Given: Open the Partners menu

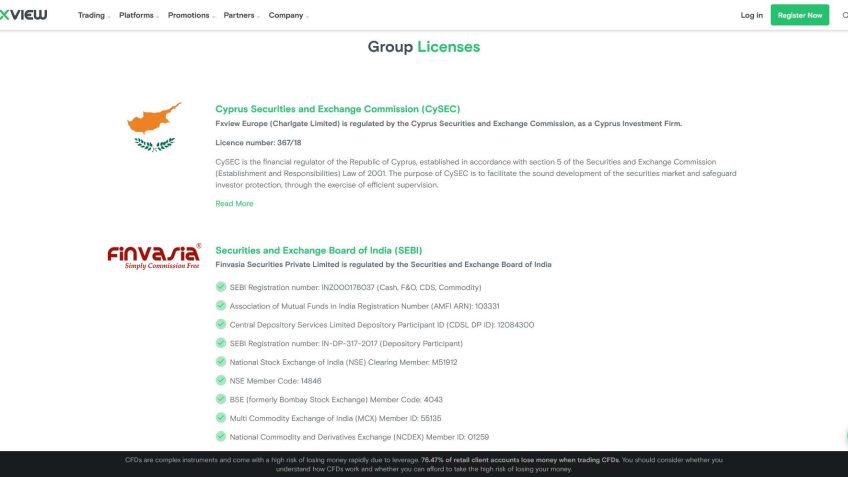Looking at the screenshot, I should [240, 15].
